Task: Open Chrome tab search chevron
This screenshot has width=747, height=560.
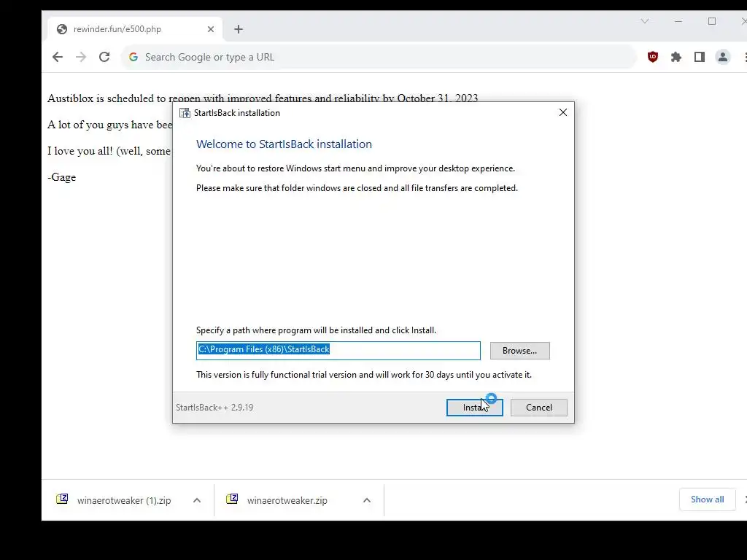Action: (645, 21)
